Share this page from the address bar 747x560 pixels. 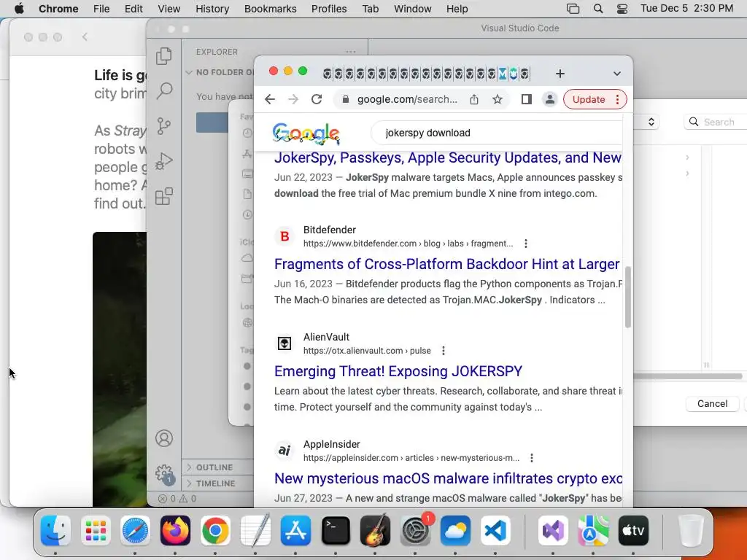(474, 99)
